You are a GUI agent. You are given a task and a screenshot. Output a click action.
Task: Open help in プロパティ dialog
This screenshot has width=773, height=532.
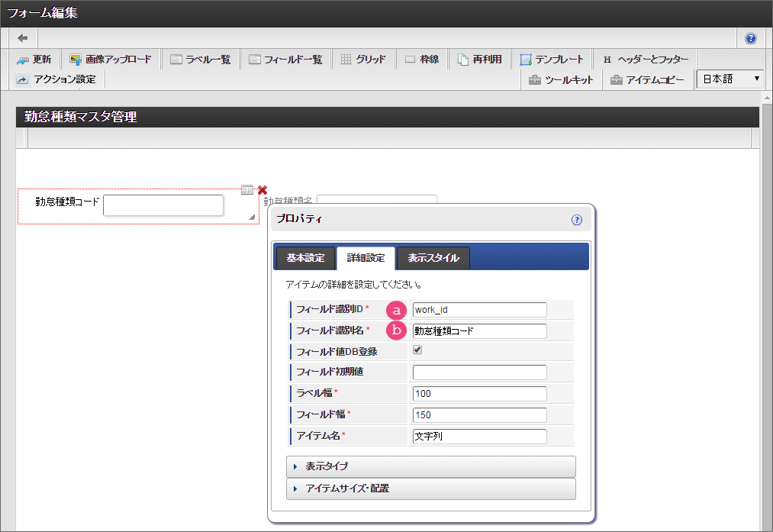click(x=576, y=220)
